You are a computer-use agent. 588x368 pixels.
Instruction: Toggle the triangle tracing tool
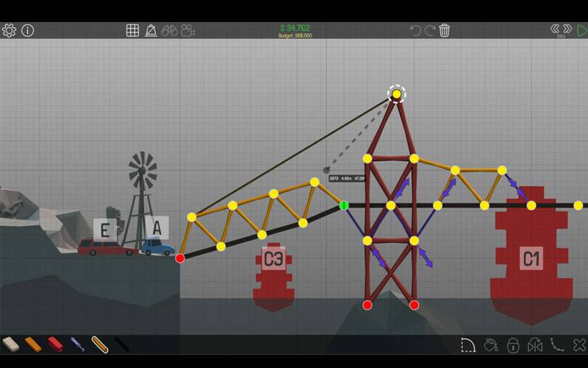pyautogui.click(x=151, y=30)
